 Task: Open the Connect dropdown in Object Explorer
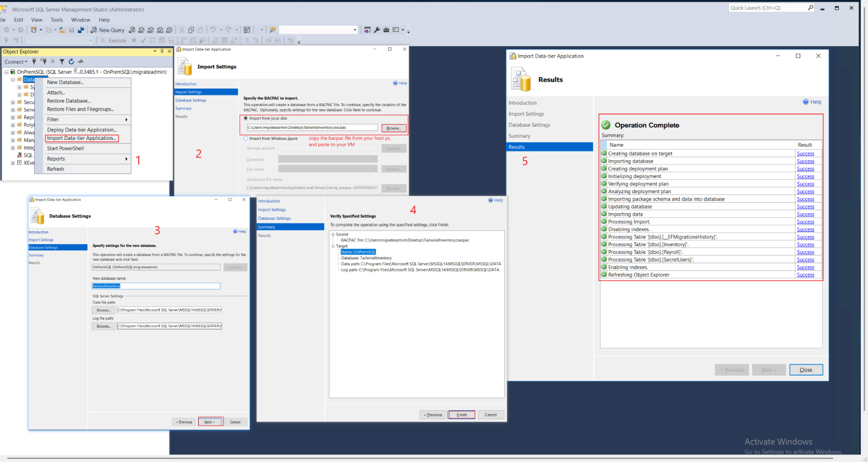[16, 62]
